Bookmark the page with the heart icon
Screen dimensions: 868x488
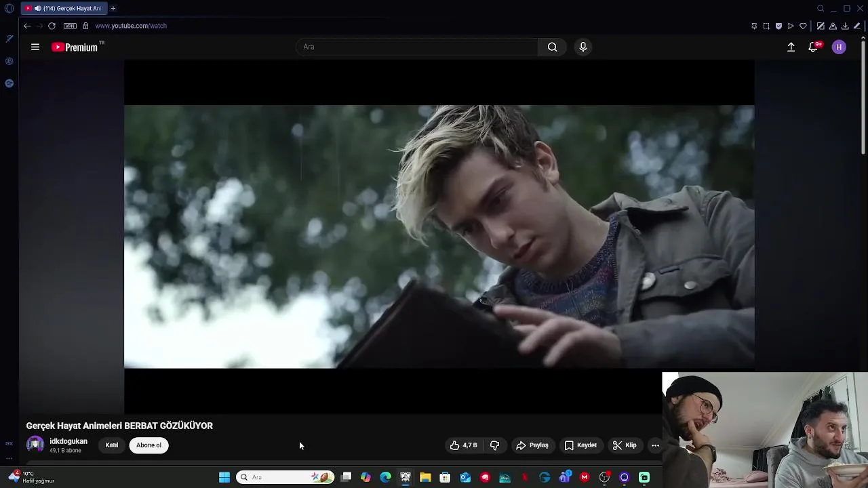coord(803,26)
